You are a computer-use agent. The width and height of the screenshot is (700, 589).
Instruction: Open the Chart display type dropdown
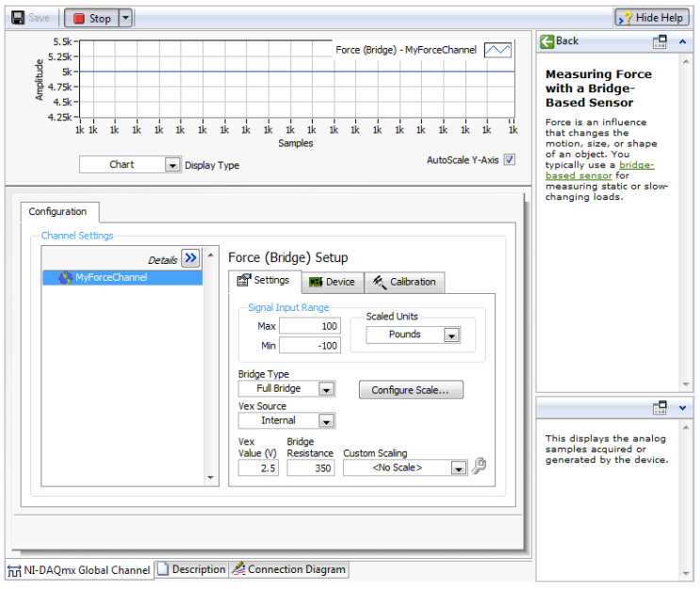coord(171,165)
